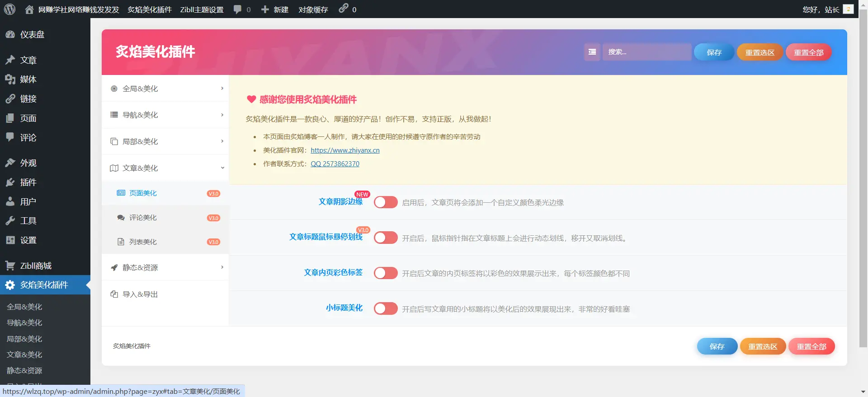This screenshot has height=397, width=868.
Task: Click the 文章内页彩色标签 label
Action: 333,272
